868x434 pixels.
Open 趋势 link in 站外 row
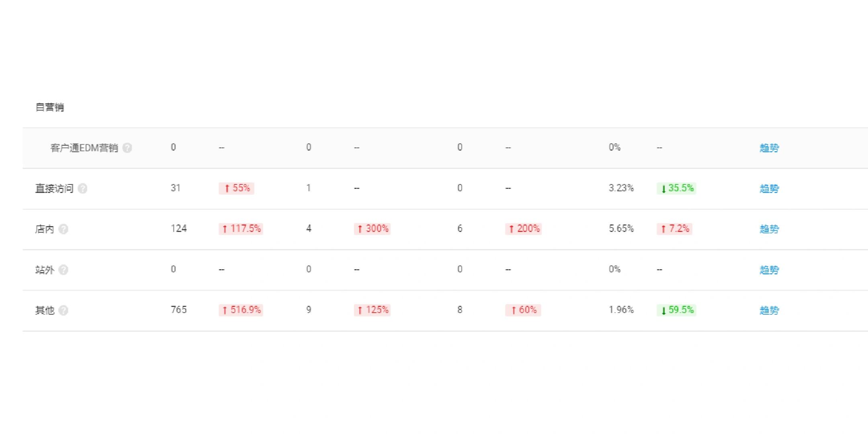(769, 270)
